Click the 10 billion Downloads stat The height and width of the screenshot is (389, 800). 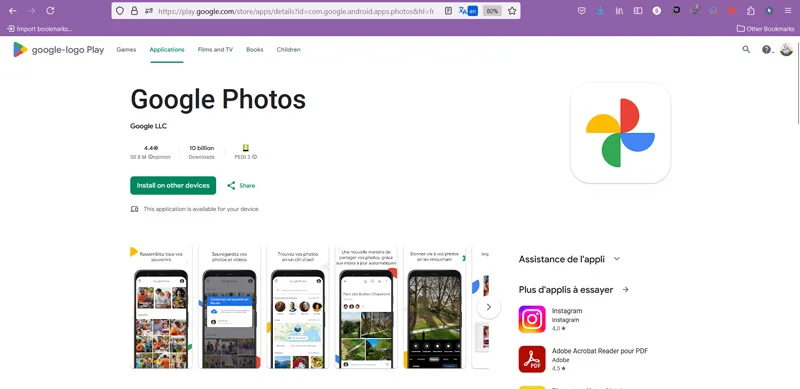tap(202, 152)
